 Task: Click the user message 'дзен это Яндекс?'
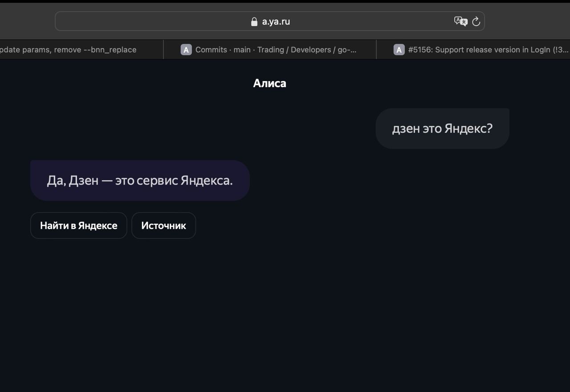pyautogui.click(x=442, y=129)
